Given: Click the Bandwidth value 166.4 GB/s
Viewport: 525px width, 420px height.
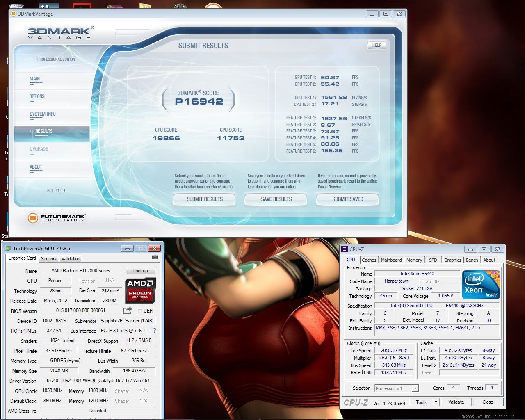Looking at the screenshot, I should (x=134, y=371).
